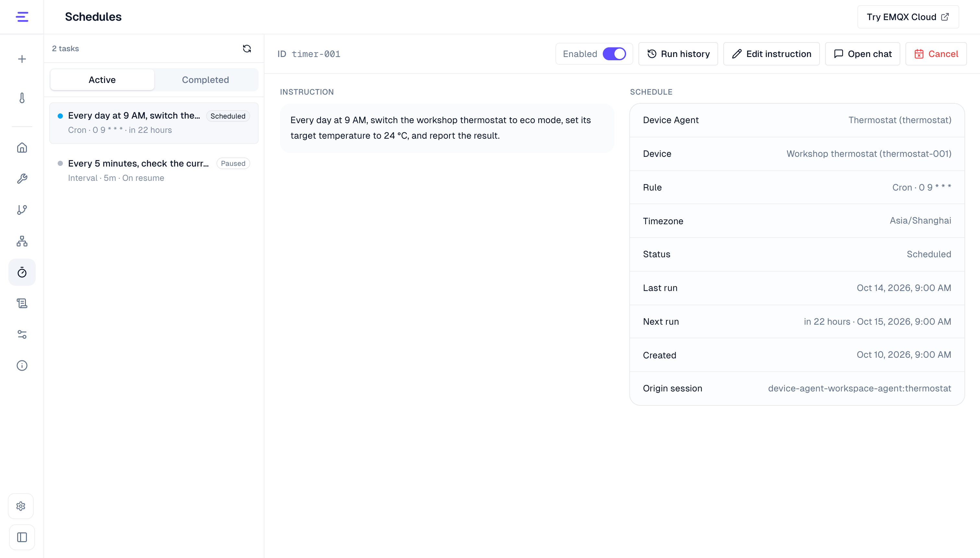Viewport: 980px width, 558px height.
Task: Click Created 'Oct 10, 2026, 9:00 AM'
Action: click(x=904, y=355)
